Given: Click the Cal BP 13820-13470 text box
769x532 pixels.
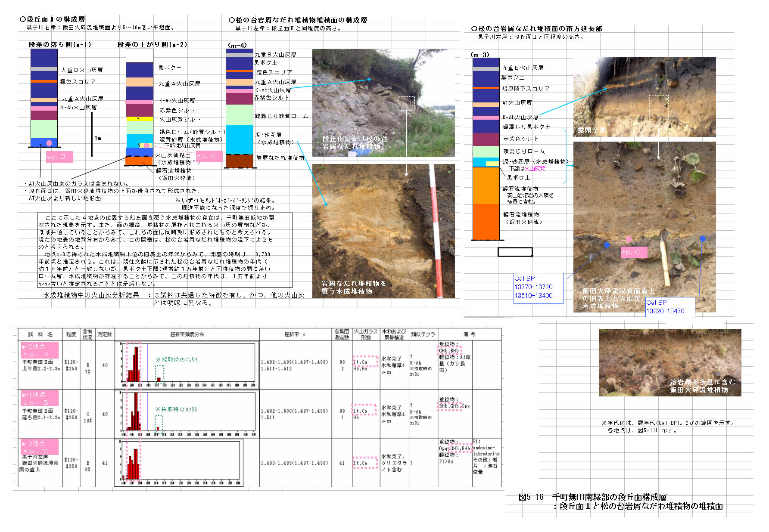Looking at the screenshot, I should point(669,307).
